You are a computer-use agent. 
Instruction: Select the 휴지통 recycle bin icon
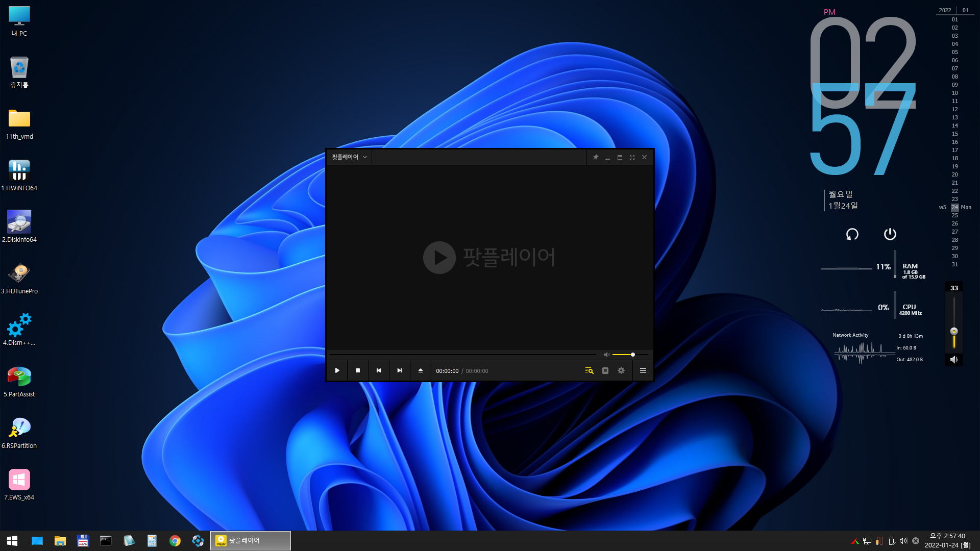(x=19, y=72)
